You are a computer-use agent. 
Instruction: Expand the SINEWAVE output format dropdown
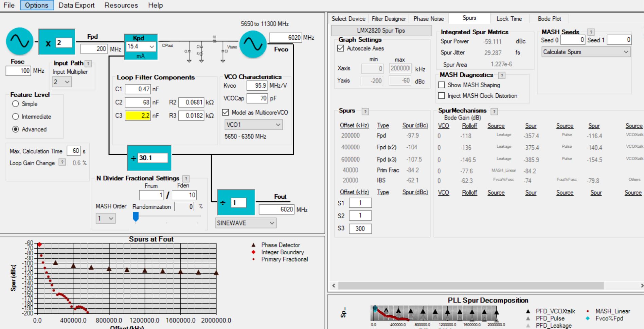coord(245,223)
